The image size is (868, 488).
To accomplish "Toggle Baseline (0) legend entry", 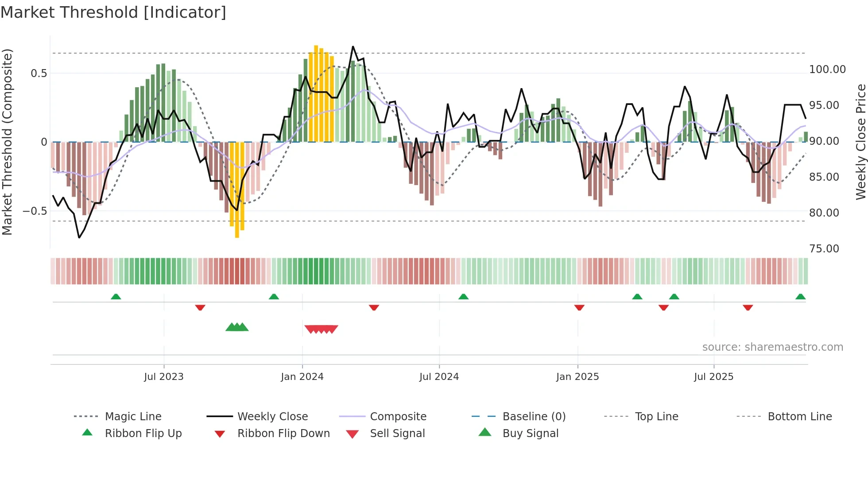I will click(x=534, y=416).
